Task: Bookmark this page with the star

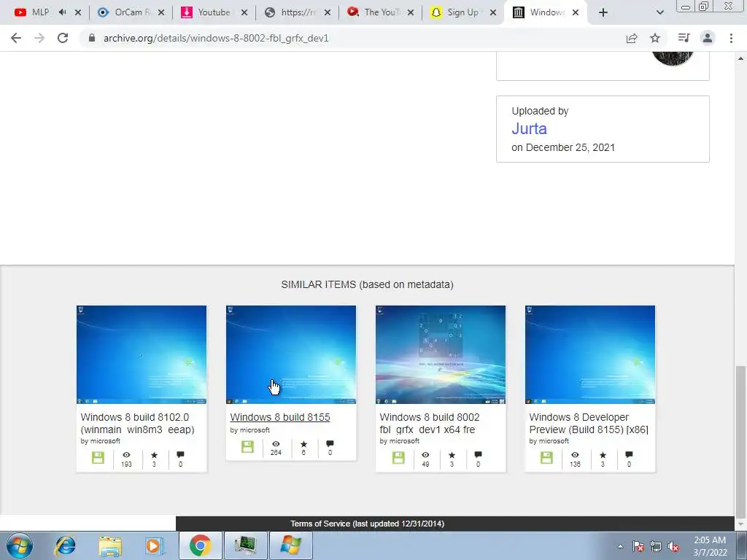Action: 655,38
